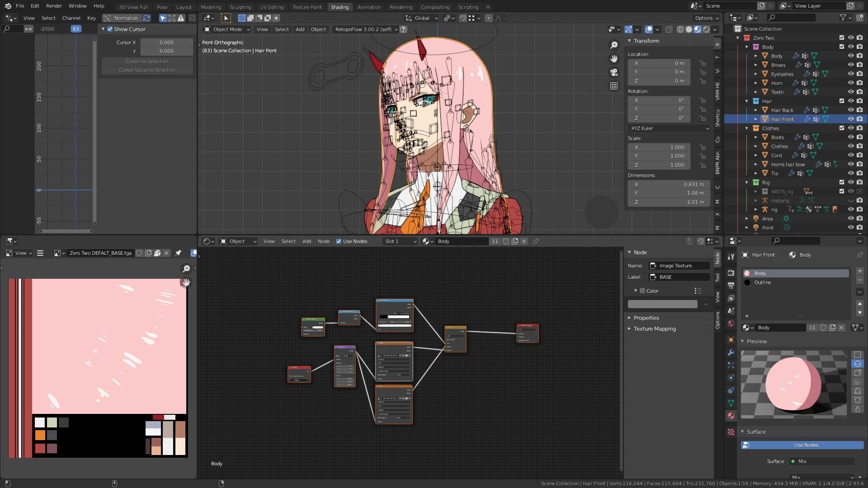The image size is (868, 488).
Task: Toggle Use Nodes checkbox in node editor
Action: [339, 241]
